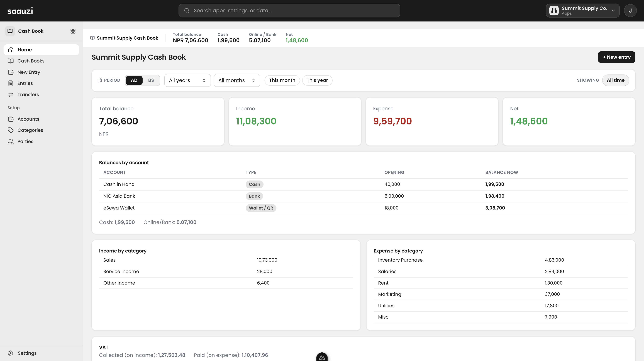Click NIC Asia Bank account row
The width and height of the screenshot is (644, 361).
point(363,196)
